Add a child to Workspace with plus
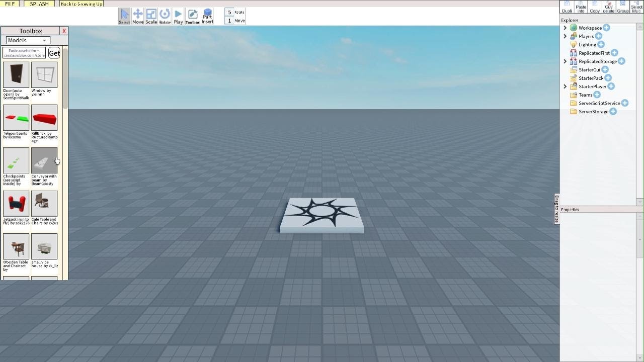The width and height of the screenshot is (644, 362). [606, 28]
